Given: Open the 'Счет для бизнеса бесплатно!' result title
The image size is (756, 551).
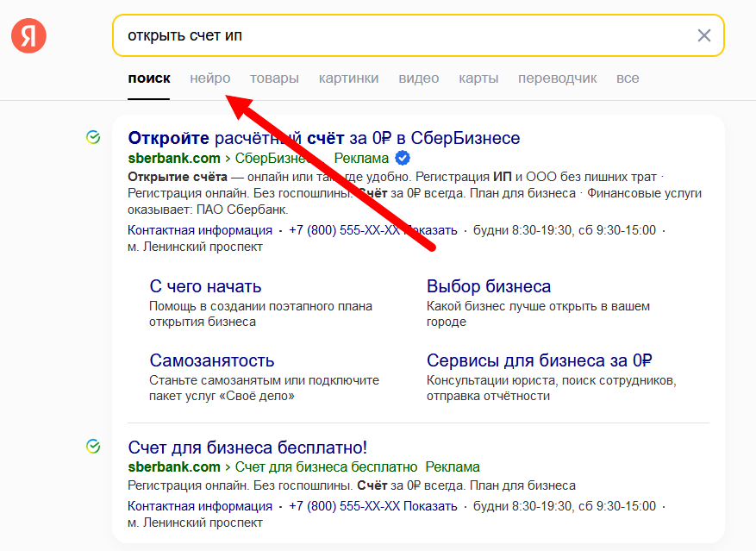Looking at the screenshot, I should pos(247,448).
